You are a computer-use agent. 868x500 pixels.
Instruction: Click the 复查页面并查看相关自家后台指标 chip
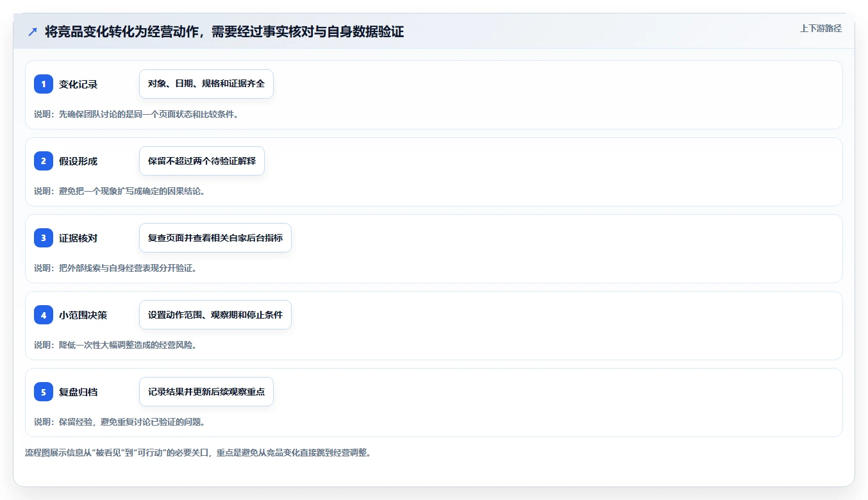point(215,238)
